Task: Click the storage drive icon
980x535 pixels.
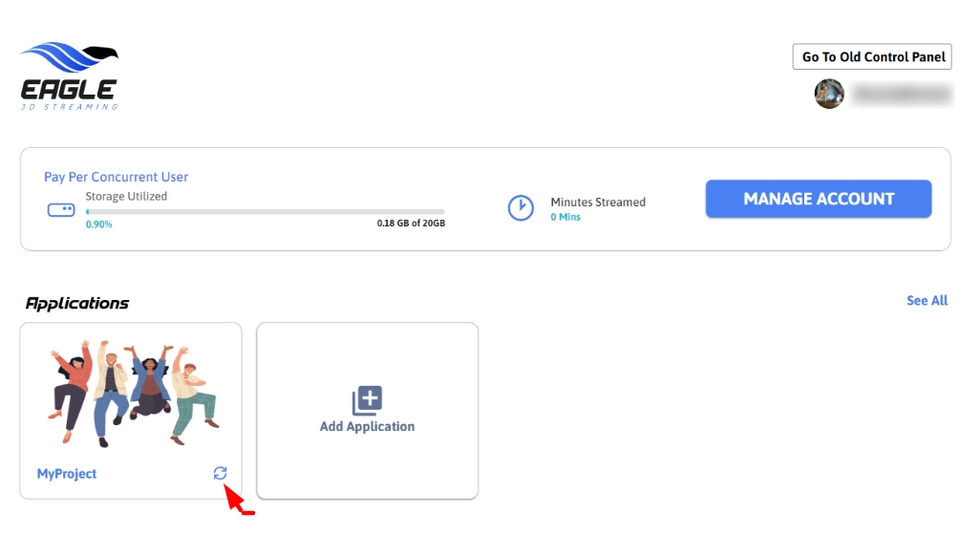Action: pyautogui.click(x=61, y=209)
